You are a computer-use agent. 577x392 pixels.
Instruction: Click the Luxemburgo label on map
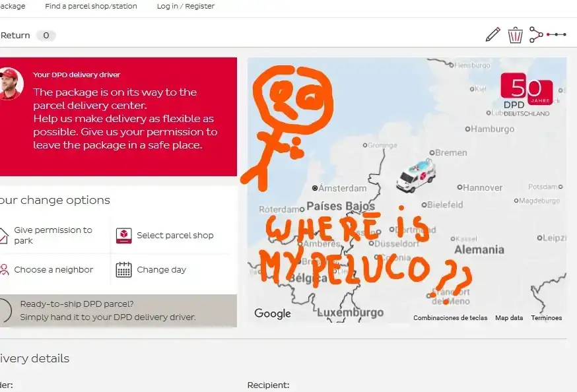(x=351, y=313)
